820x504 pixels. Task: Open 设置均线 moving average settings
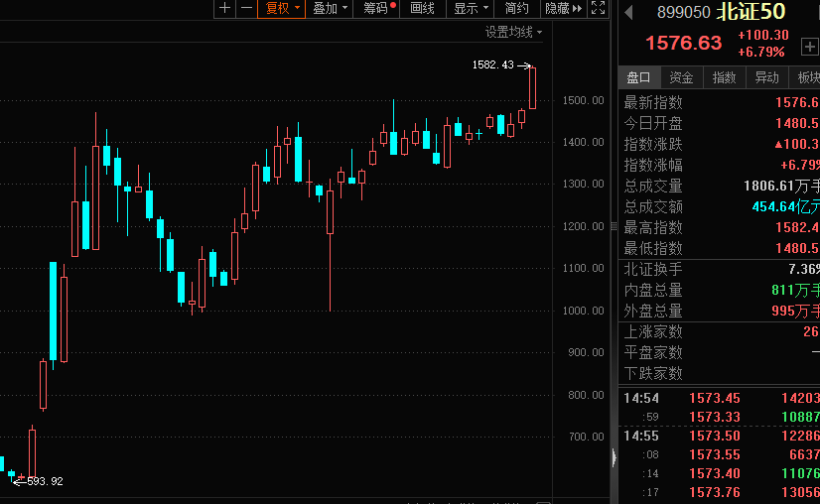[x=513, y=33]
